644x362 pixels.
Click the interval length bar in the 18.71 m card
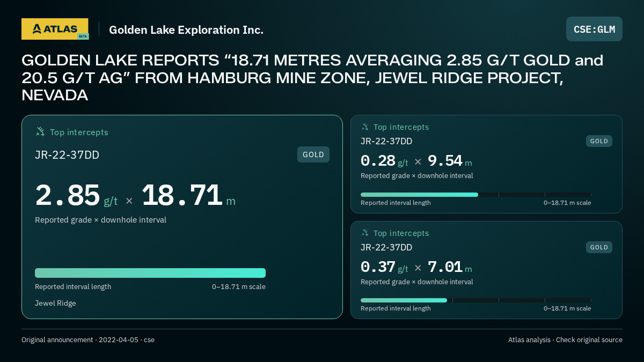pyautogui.click(x=150, y=273)
